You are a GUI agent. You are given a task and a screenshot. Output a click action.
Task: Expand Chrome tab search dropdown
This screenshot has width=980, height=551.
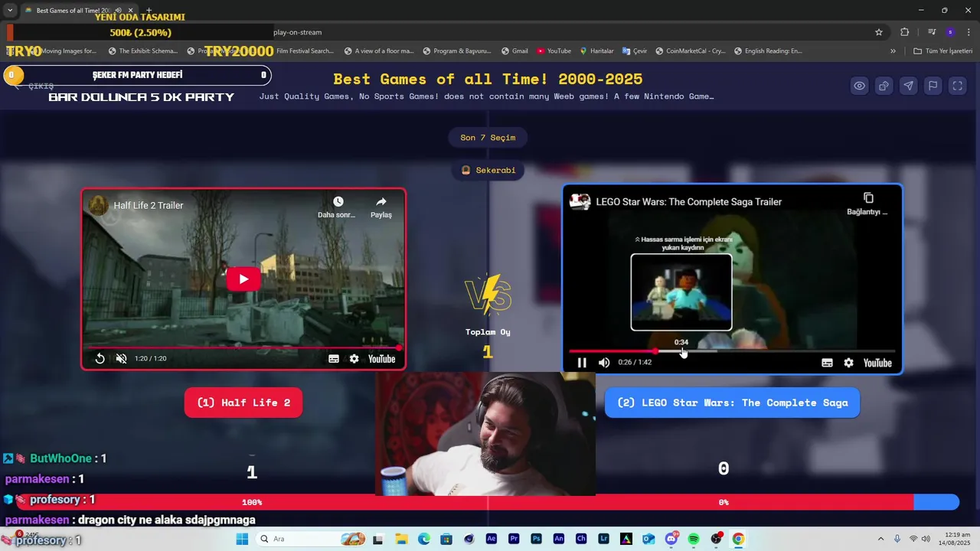(9, 11)
